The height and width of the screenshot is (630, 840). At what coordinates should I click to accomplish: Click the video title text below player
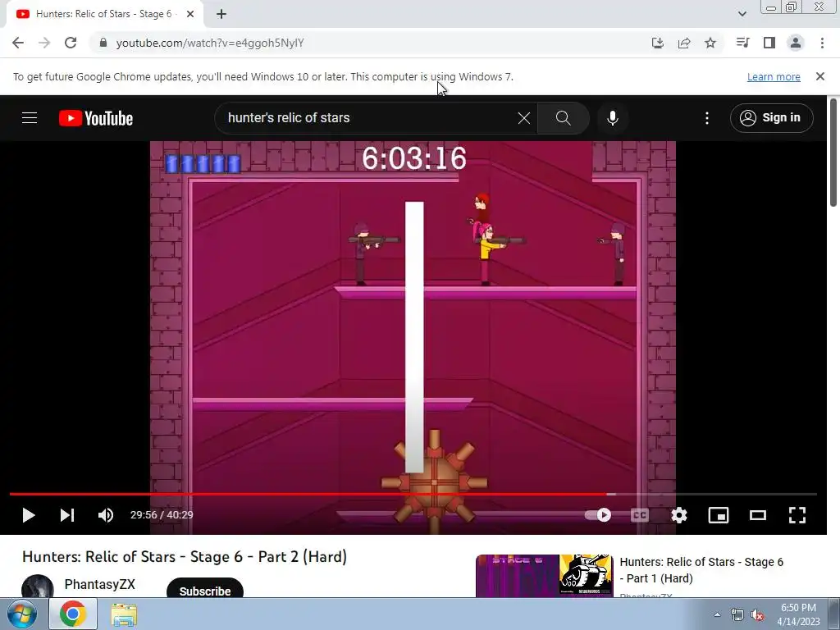[185, 557]
